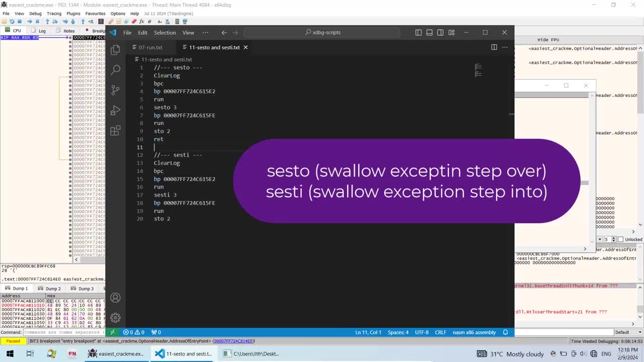The width and height of the screenshot is (644, 362).
Task: Click the x64dbg Restart toolbar icon
Action: (12, 22)
